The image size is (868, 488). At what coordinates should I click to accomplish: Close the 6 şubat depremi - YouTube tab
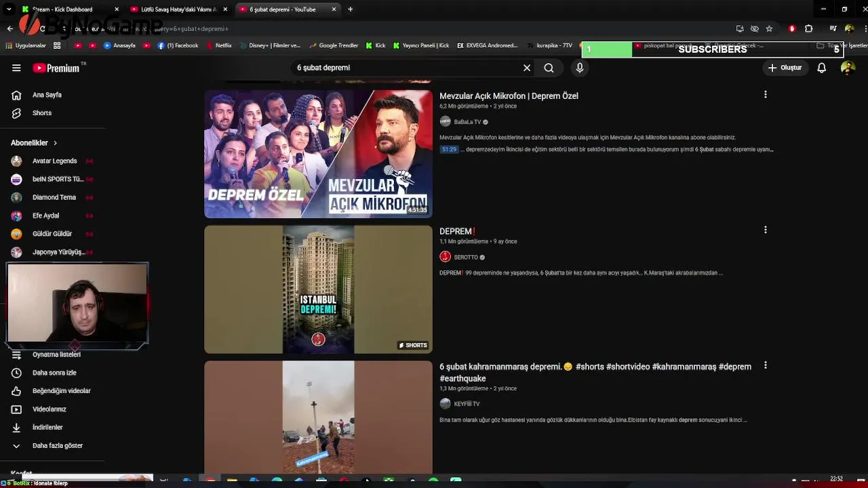pos(334,9)
